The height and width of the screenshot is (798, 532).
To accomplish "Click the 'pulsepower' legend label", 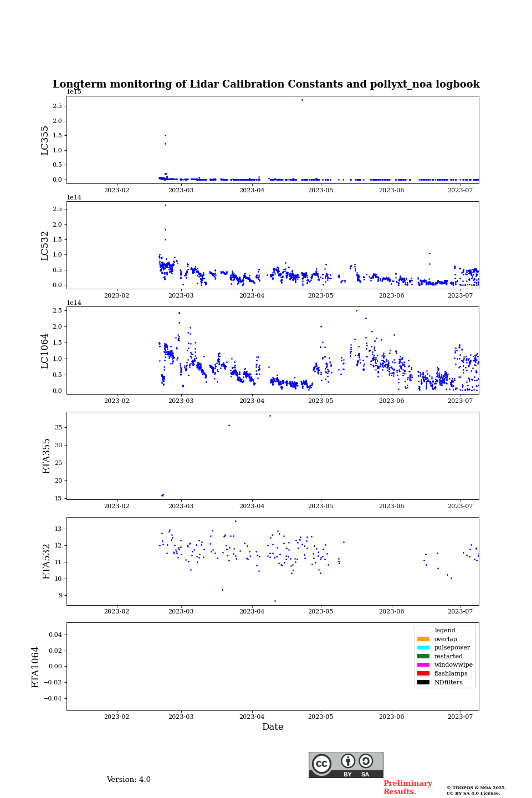I will pyautogui.click(x=452, y=647).
